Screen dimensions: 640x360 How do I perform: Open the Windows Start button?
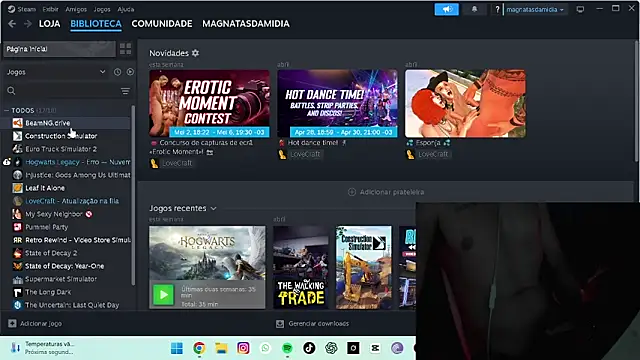click(x=177, y=348)
